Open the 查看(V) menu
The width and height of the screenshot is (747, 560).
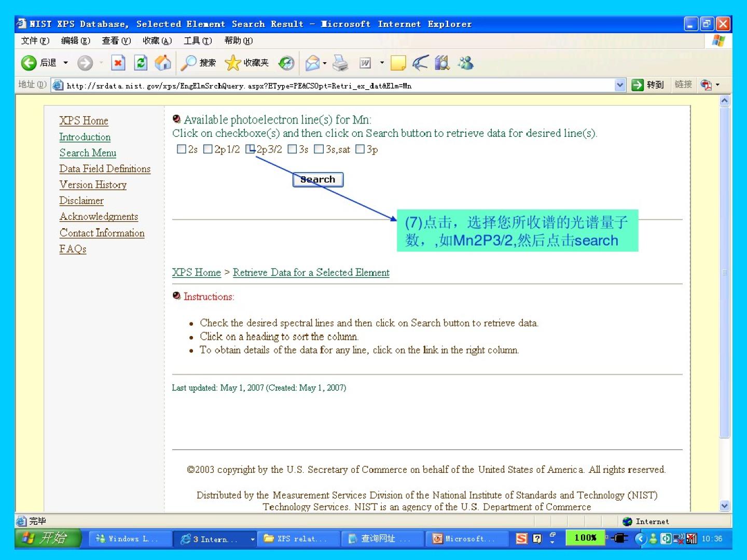click(116, 40)
